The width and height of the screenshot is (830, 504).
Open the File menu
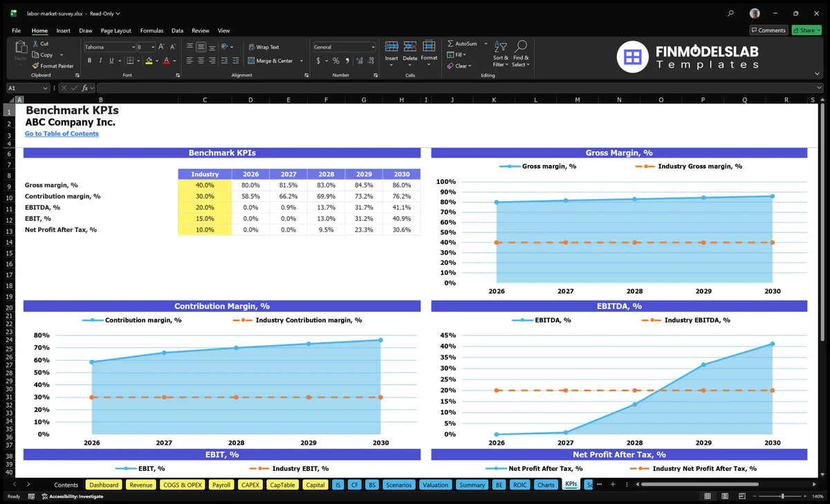click(16, 30)
